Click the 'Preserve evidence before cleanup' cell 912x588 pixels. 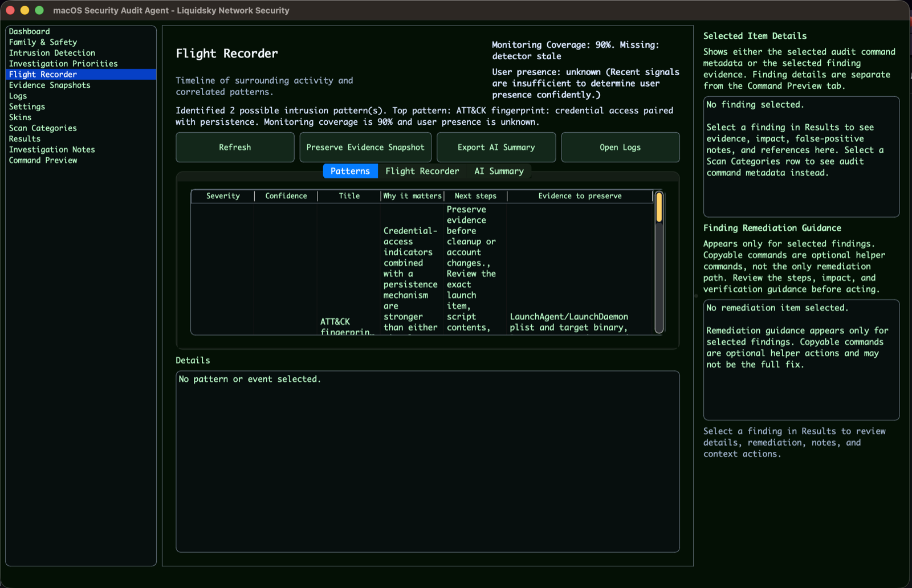pyautogui.click(x=472, y=268)
